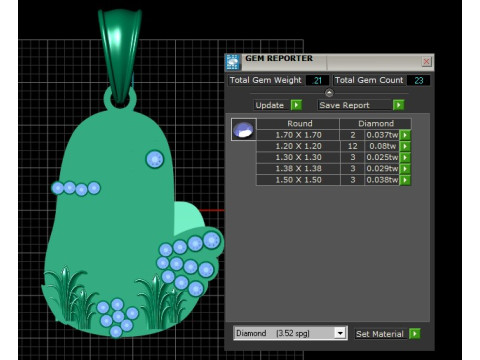Click the Set Material button
Image resolution: width=480 pixels, height=360 pixels.
(x=380, y=334)
